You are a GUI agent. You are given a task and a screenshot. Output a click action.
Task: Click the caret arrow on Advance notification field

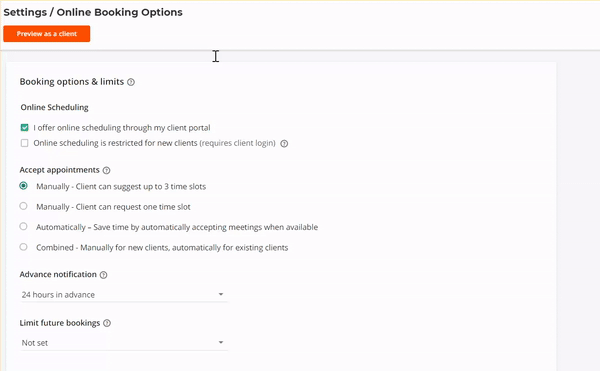(x=221, y=295)
